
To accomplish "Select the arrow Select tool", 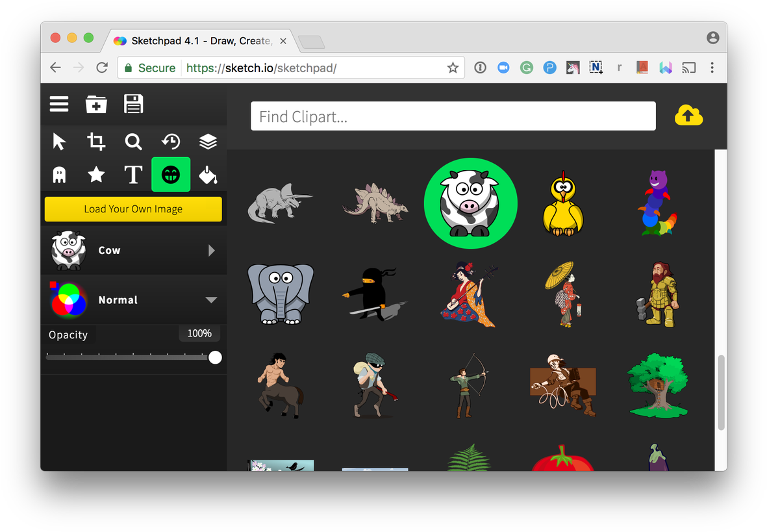I will click(x=59, y=142).
